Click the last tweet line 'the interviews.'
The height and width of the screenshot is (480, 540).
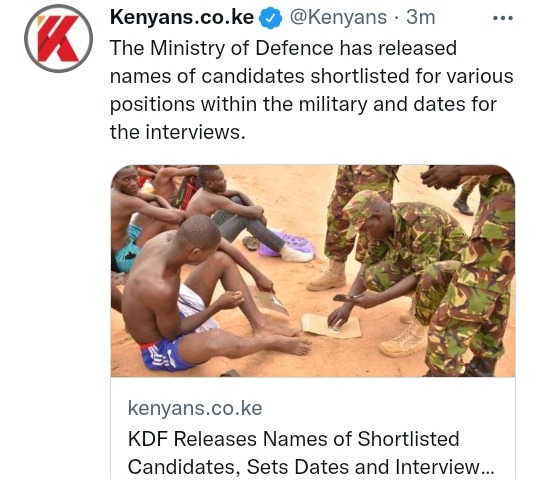[x=178, y=132]
